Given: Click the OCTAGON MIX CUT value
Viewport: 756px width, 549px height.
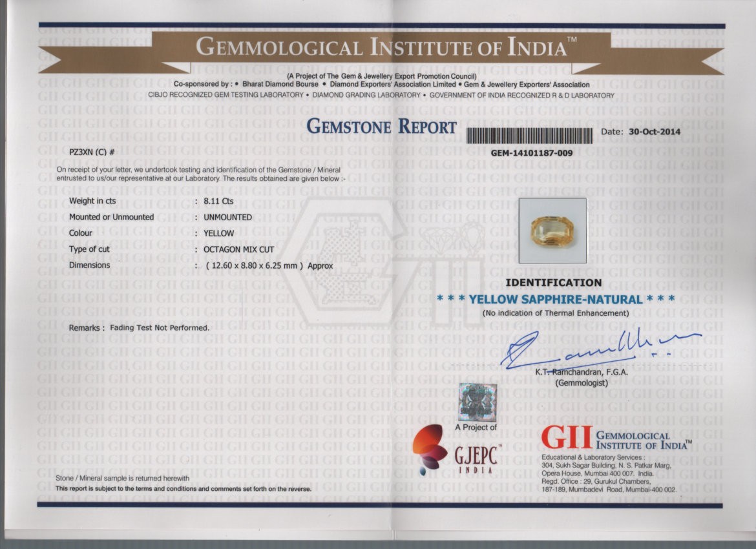Looking at the screenshot, I should pyautogui.click(x=238, y=250).
